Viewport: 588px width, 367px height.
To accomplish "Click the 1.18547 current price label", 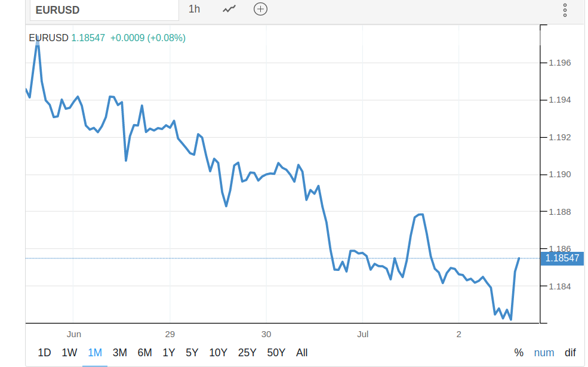I will click(562, 258).
